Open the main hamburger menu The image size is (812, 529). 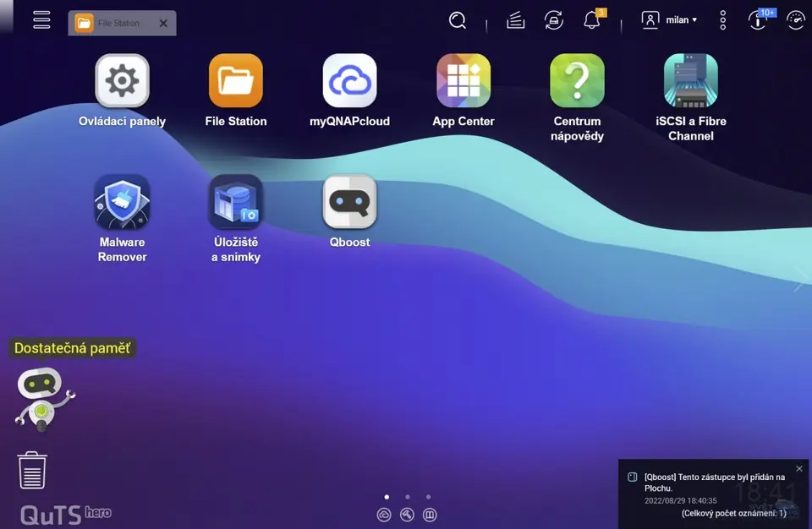41,20
